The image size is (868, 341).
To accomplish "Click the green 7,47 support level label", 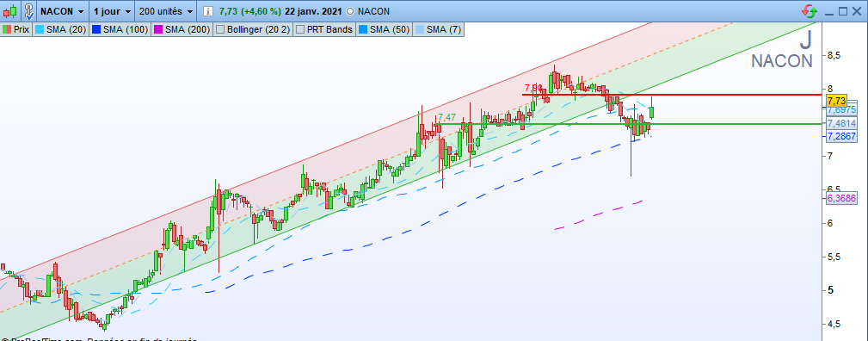I will tap(446, 118).
